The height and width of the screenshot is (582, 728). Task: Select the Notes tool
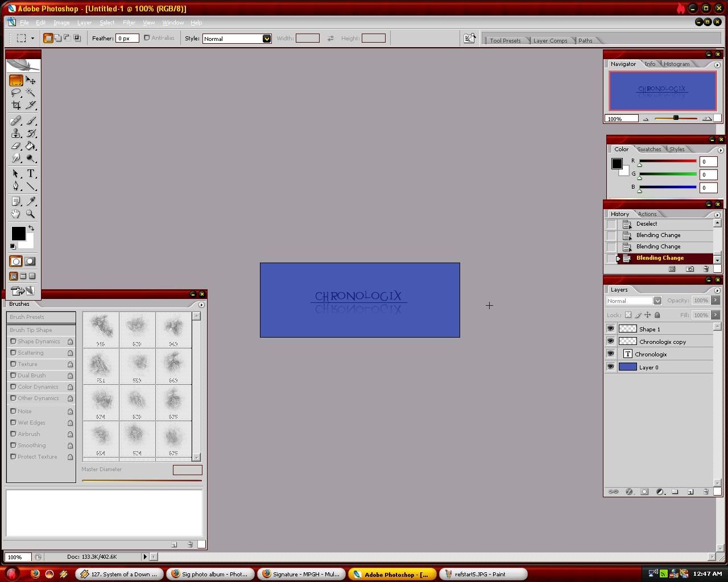16,202
